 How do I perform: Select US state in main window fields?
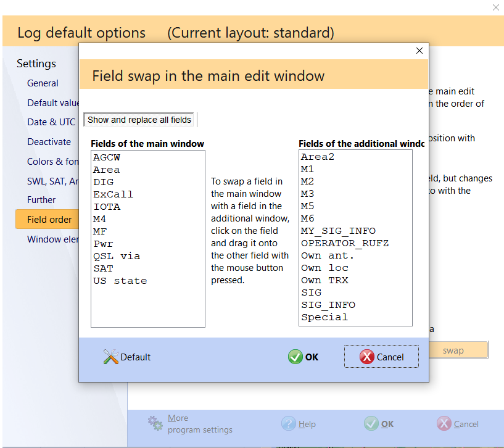[x=148, y=281]
